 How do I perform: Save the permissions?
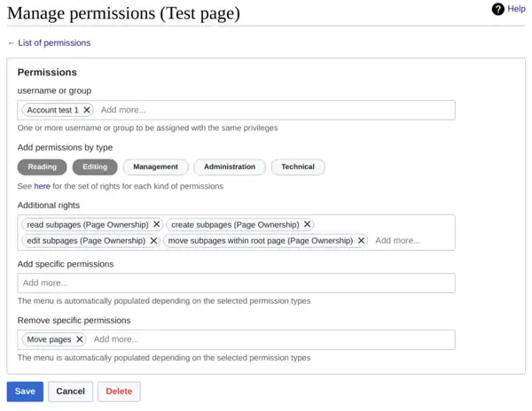coord(25,392)
